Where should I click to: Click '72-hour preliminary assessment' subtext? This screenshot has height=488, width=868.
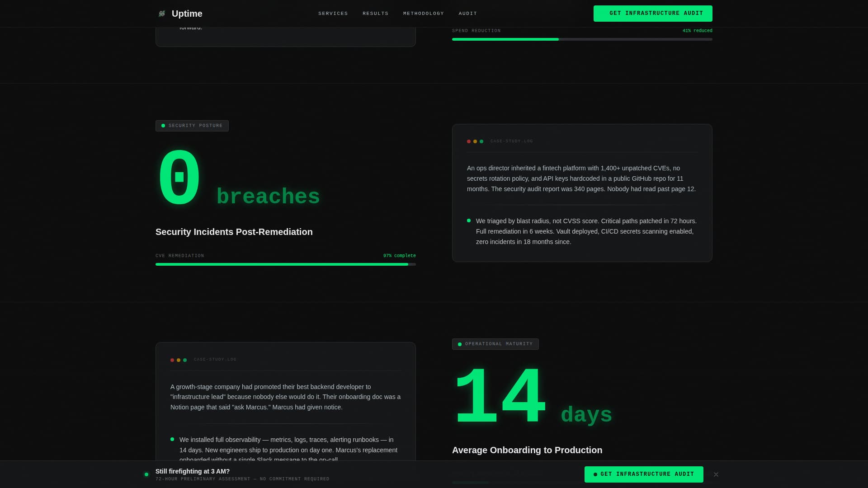242,479
